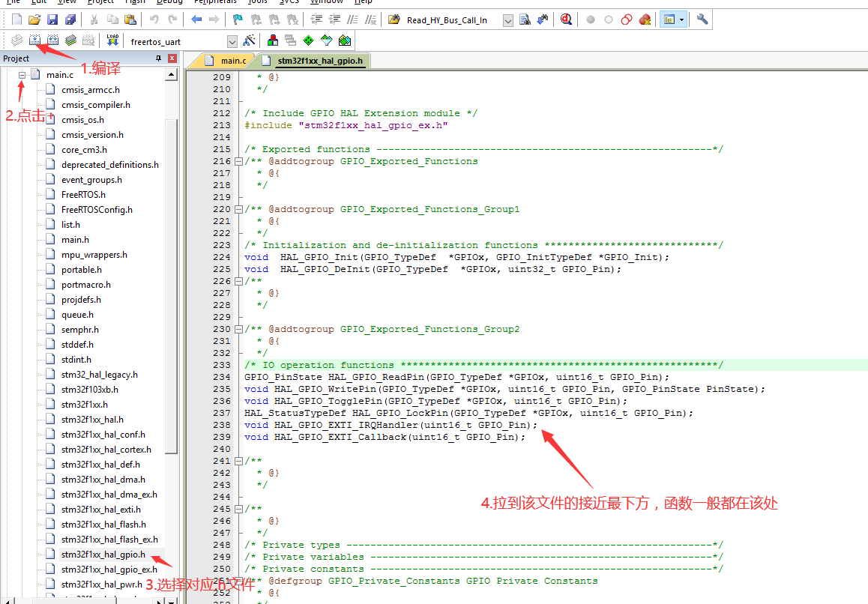This screenshot has height=604, width=868.
Task: Open the search text dropdown Read_HY_Bus_Call_In
Action: tap(507, 20)
